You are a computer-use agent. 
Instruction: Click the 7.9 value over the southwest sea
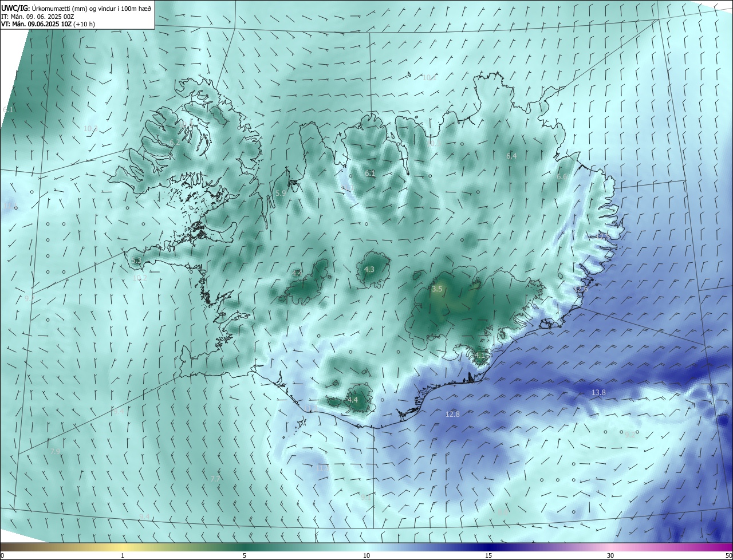click(55, 452)
